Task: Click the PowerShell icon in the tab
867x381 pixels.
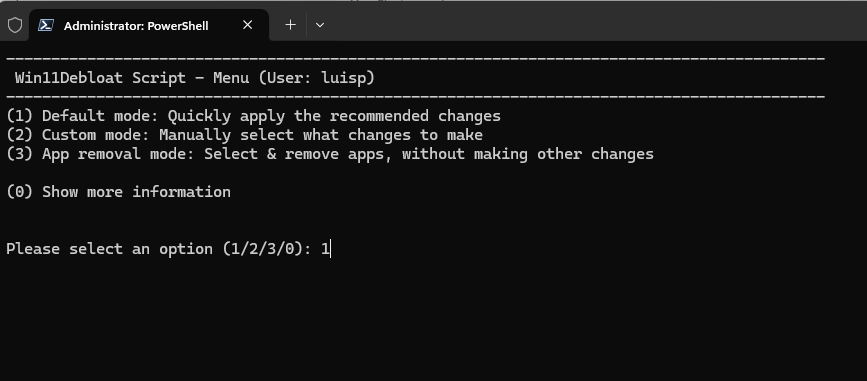Action: point(45,25)
